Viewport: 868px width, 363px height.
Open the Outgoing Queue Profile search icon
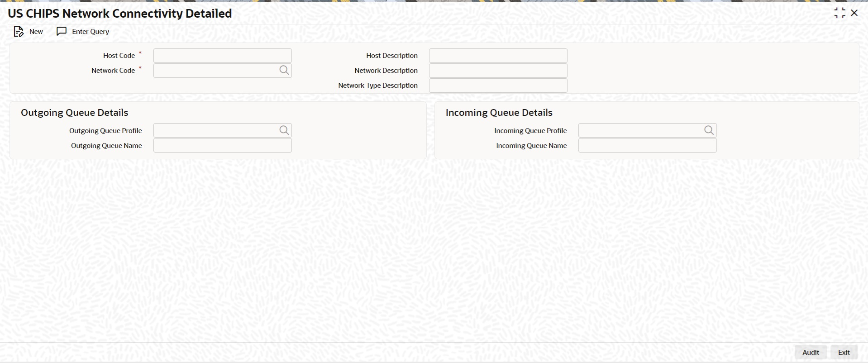[x=284, y=130]
